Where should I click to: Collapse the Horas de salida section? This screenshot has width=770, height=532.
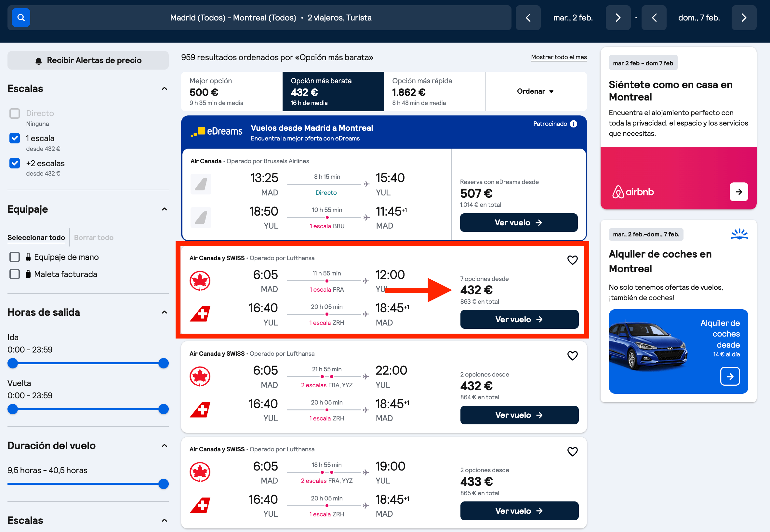pyautogui.click(x=164, y=312)
